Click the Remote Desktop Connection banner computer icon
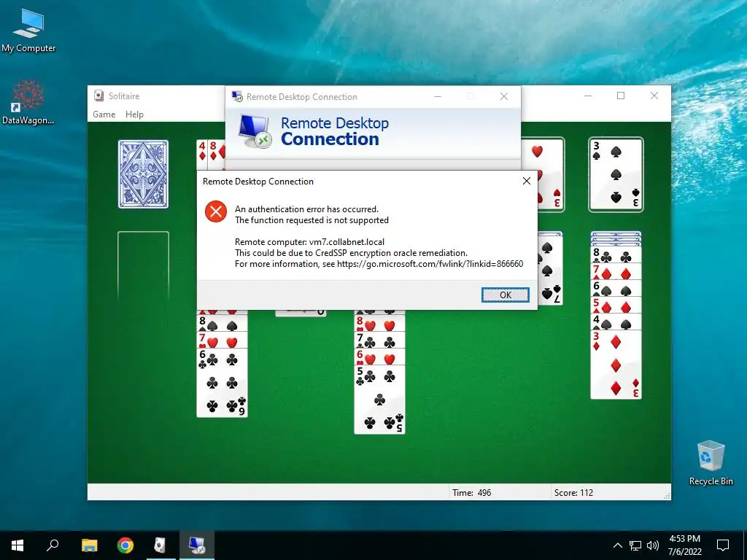Screen dimensions: 747x560 click(255, 131)
